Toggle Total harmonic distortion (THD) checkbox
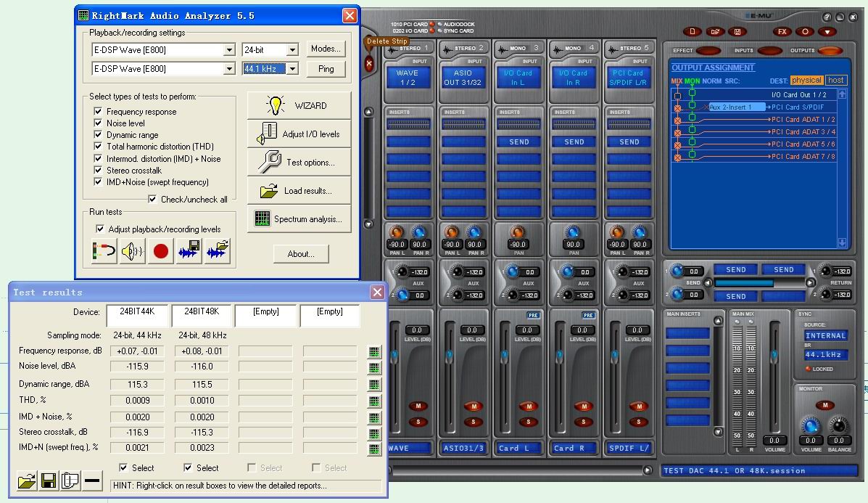868x503 pixels. (98, 146)
